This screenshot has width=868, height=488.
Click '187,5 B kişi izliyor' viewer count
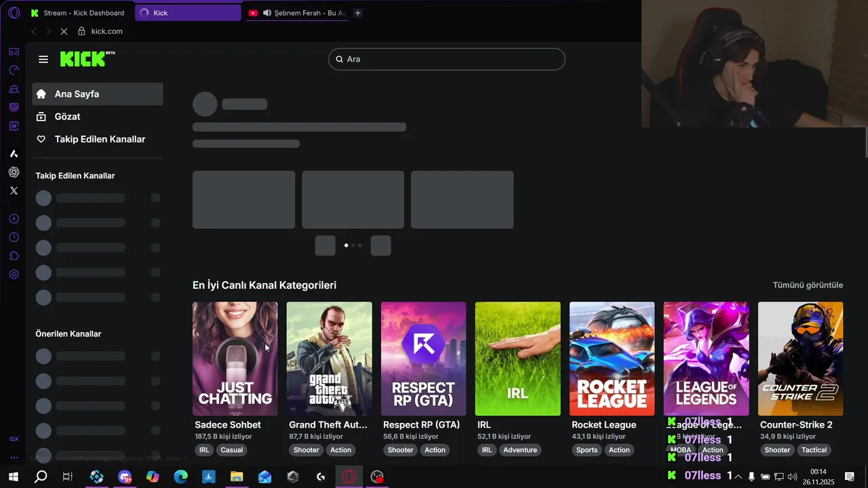[223, 436]
